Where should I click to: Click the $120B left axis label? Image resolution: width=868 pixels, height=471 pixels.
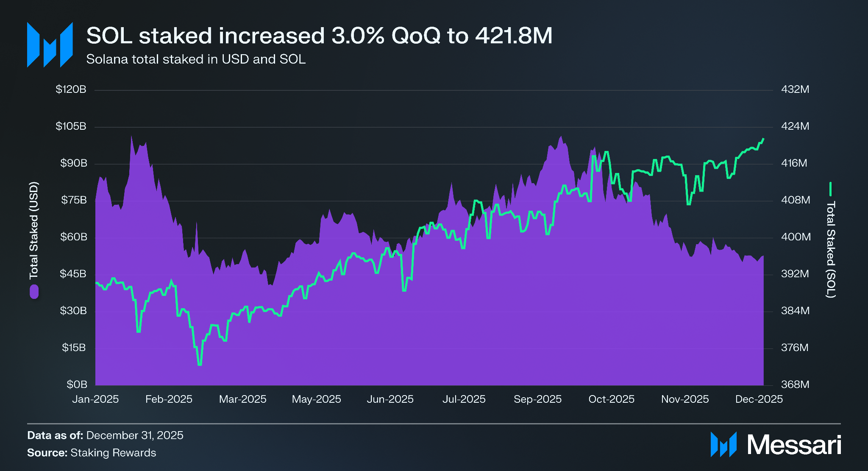pos(71,89)
